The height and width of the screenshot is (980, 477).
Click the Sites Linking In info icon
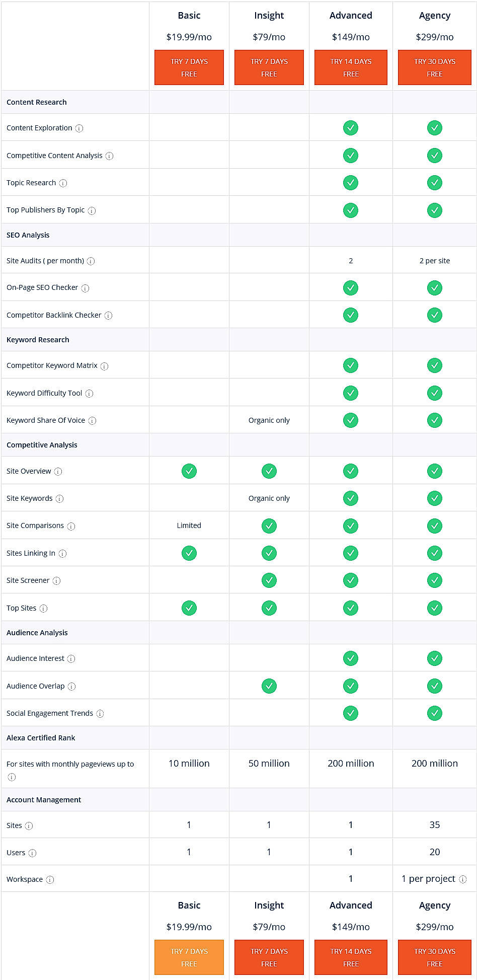[62, 553]
